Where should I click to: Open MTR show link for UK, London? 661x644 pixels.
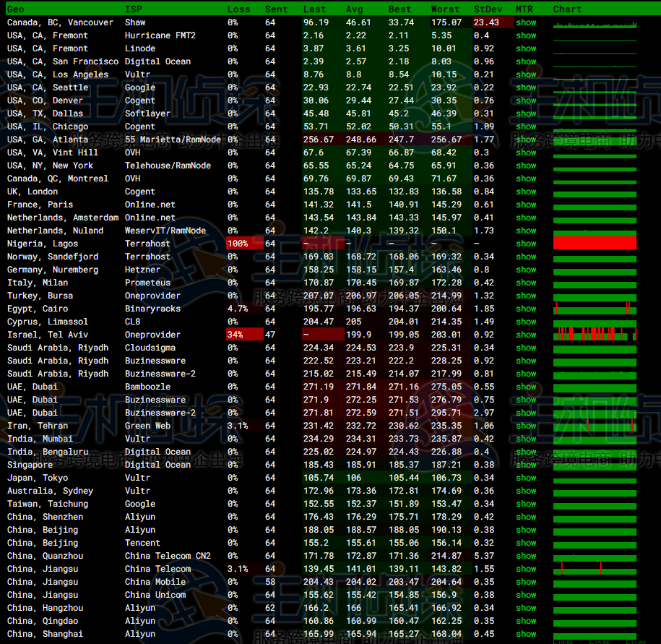526,192
